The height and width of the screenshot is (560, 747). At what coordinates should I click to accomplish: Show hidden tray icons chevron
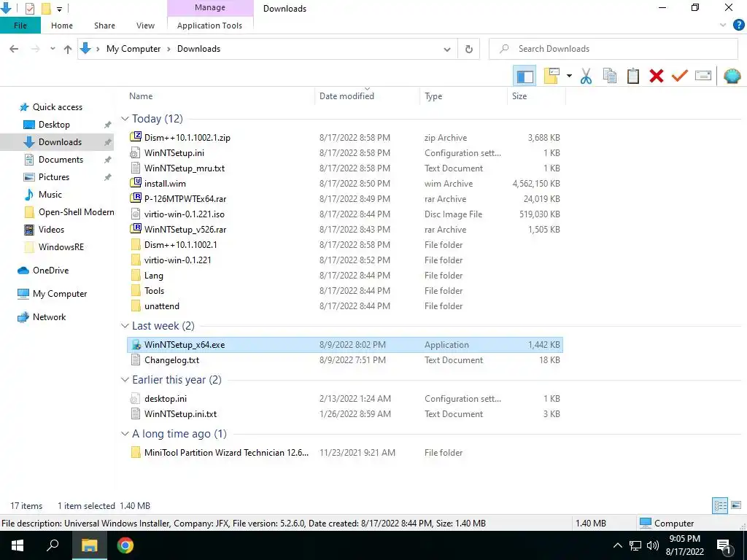coord(617,545)
